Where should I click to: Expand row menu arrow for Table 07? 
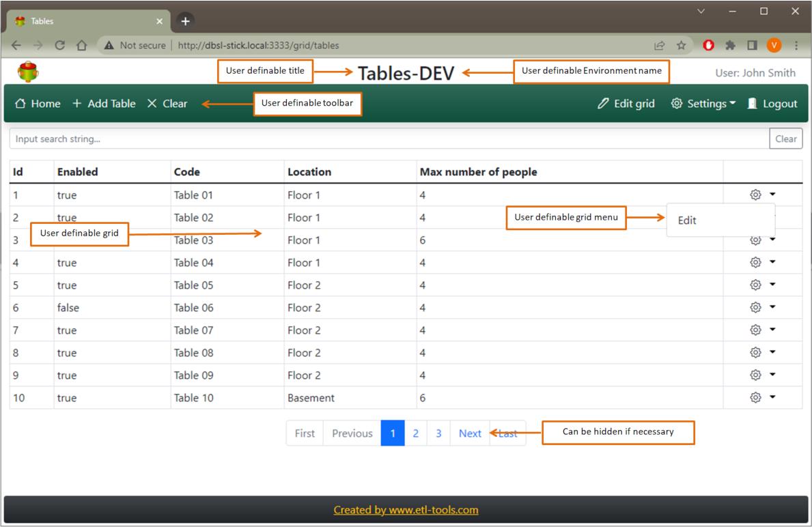(x=772, y=329)
